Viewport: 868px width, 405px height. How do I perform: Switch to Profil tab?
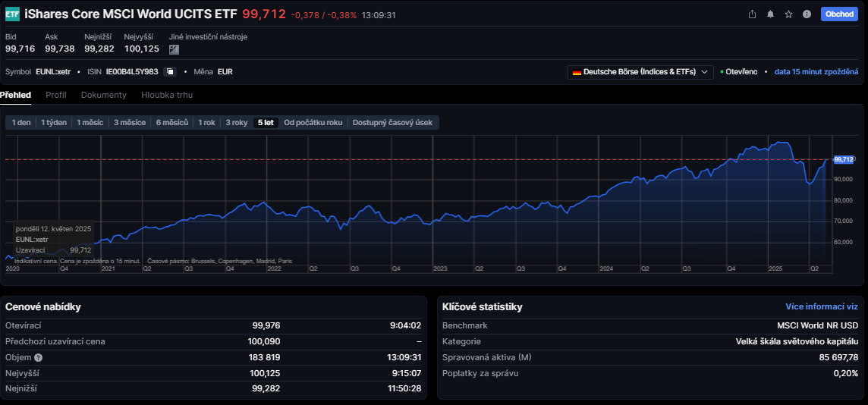(56, 95)
